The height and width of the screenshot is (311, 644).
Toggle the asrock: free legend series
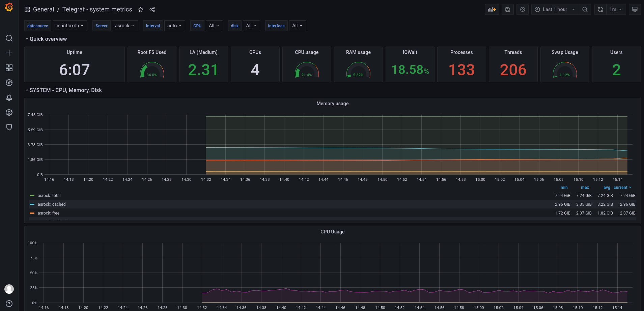coord(49,213)
